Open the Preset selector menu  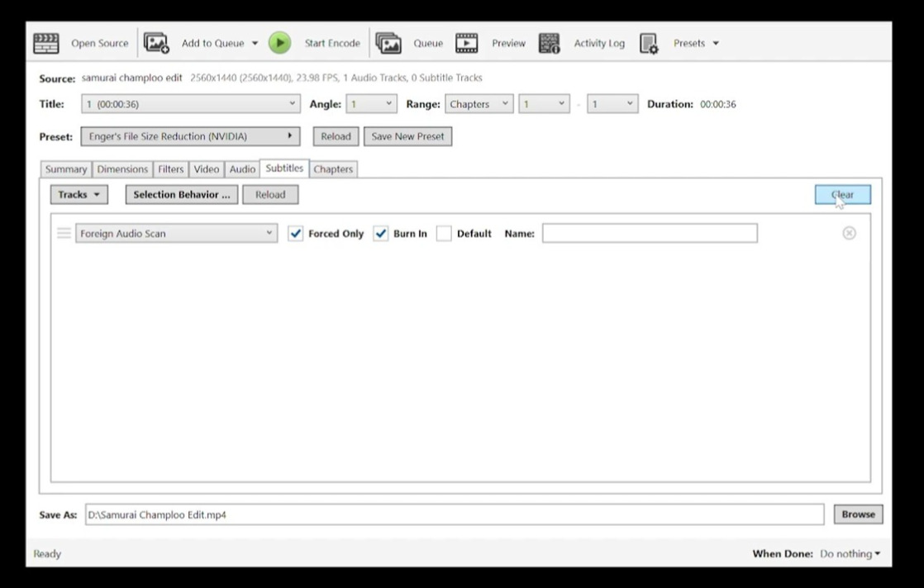(x=190, y=136)
